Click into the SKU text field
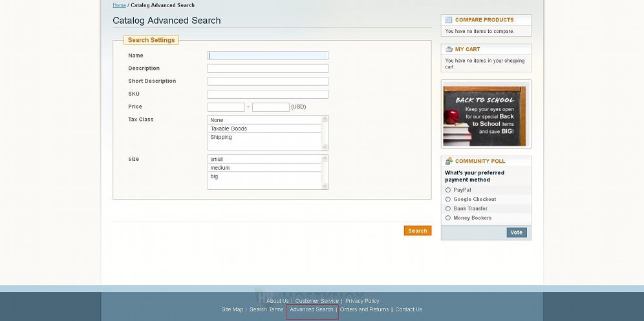Screen dimensions: 644x321 pyautogui.click(x=268, y=94)
